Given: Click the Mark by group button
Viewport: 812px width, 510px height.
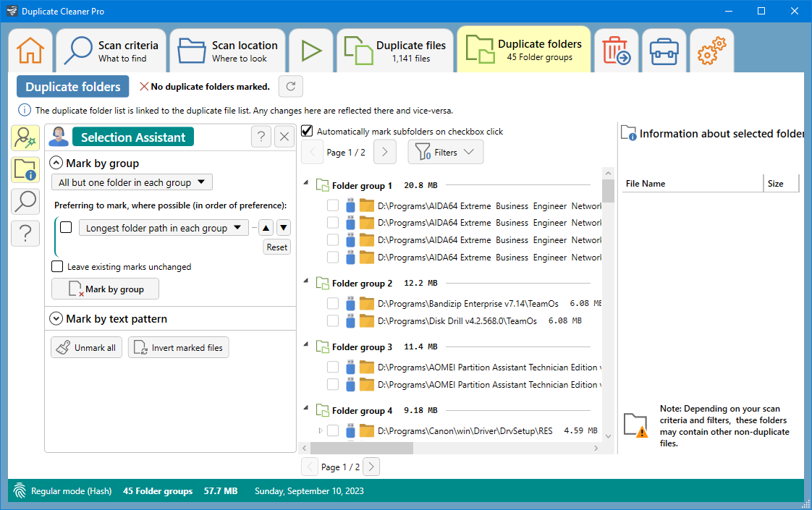Looking at the screenshot, I should click(x=105, y=289).
